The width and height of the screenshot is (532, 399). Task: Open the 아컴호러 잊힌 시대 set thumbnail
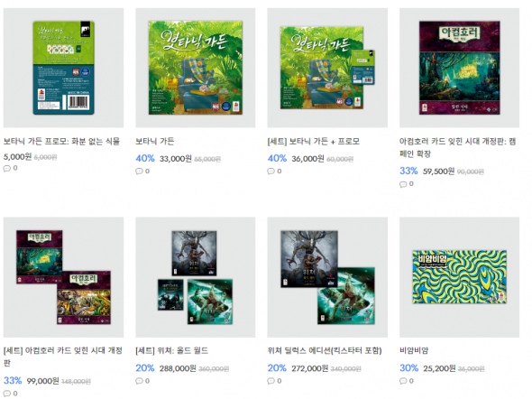63,277
